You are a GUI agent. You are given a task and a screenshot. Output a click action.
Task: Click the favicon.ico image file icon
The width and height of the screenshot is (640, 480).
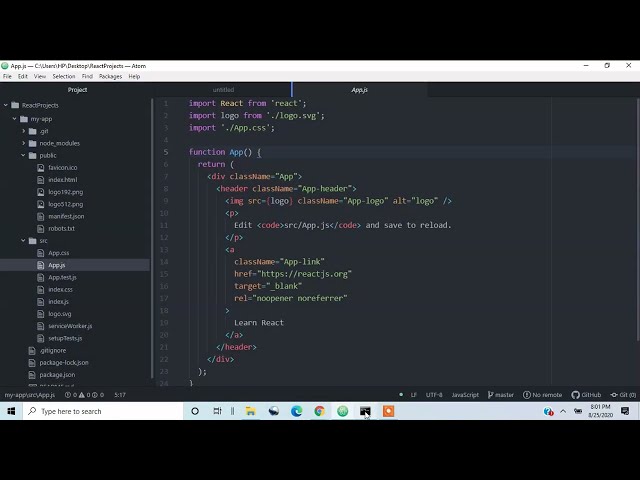40,167
